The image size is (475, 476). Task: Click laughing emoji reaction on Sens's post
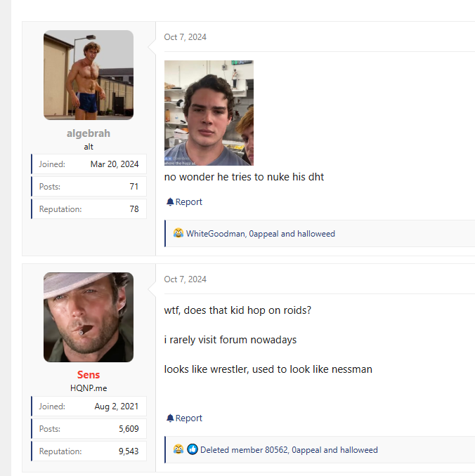[x=178, y=450]
